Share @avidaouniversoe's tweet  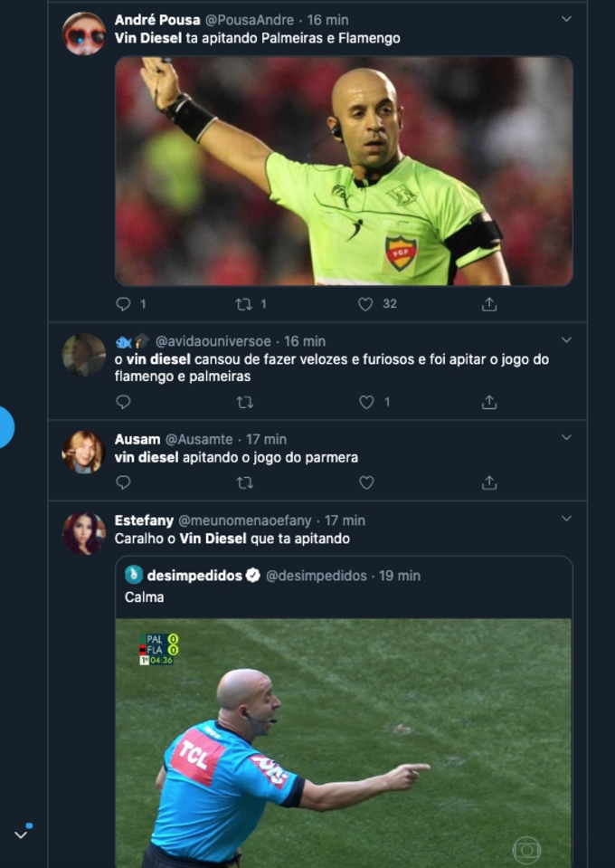tap(489, 402)
